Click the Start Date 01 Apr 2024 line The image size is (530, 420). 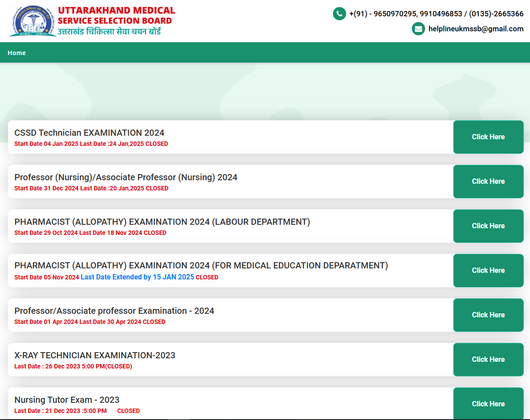point(90,322)
